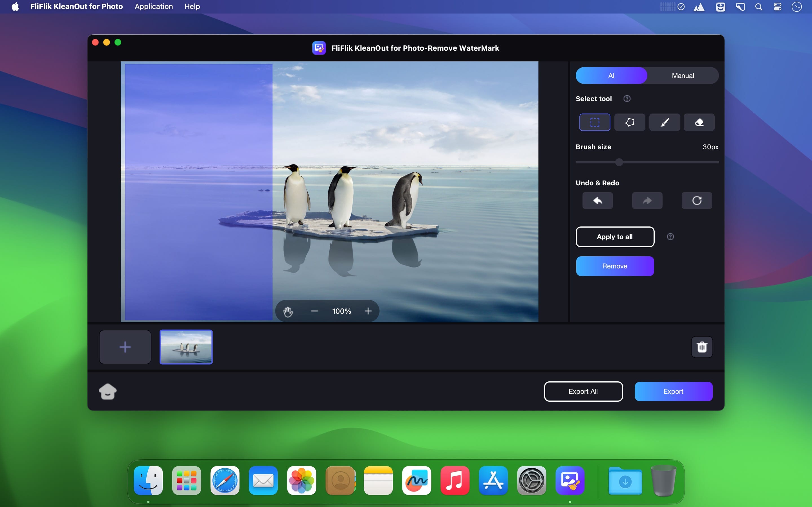Click the redo arrow button
This screenshot has height=507, width=812.
click(647, 201)
